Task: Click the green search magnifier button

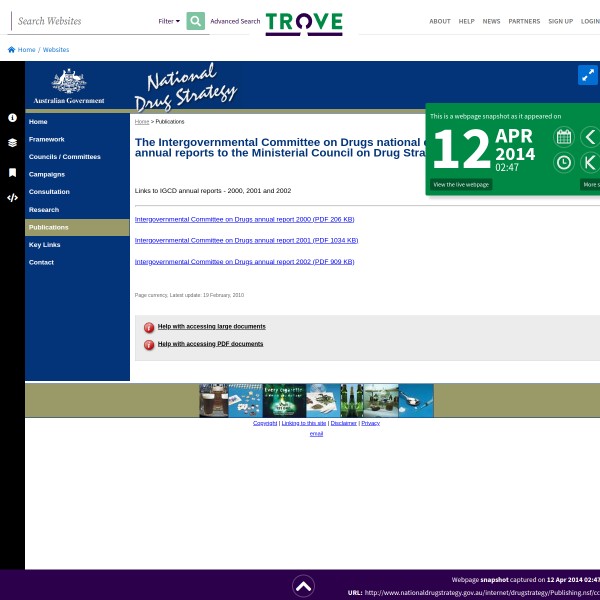Action: click(x=195, y=21)
